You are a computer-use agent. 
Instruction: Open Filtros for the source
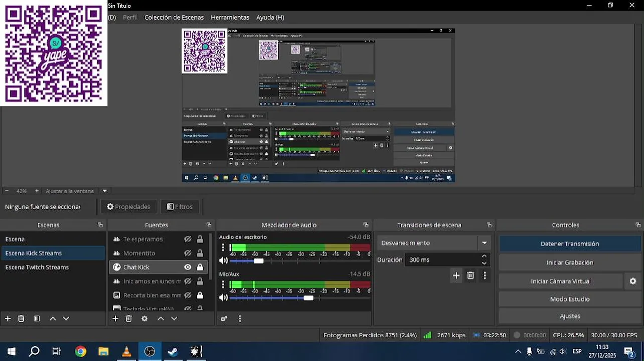point(180,207)
